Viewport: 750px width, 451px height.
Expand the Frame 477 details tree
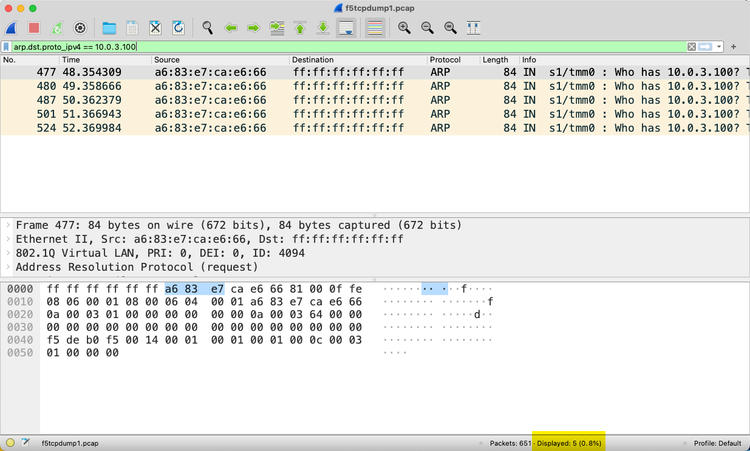pyautogui.click(x=9, y=226)
